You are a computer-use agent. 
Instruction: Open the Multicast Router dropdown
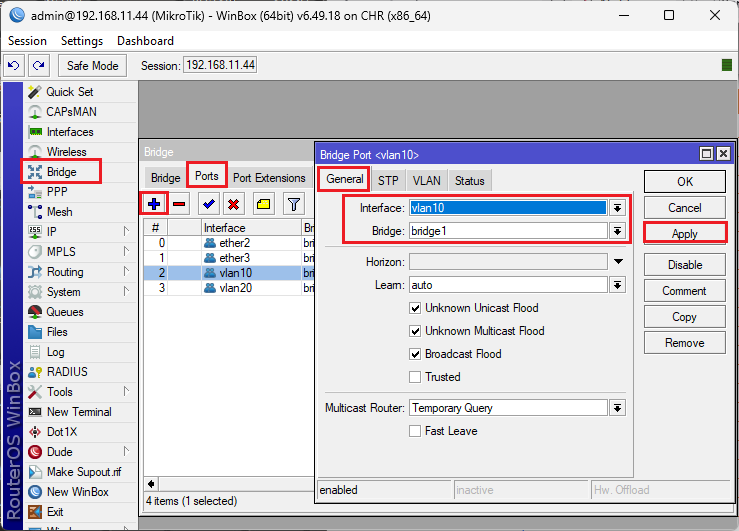618,408
